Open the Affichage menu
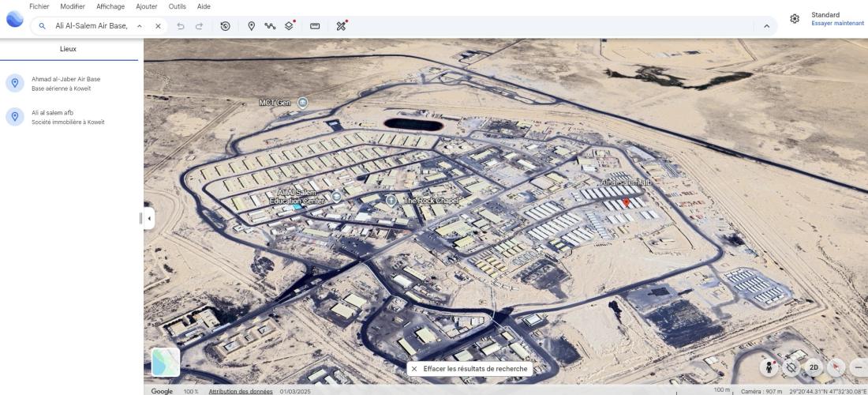 [x=110, y=6]
